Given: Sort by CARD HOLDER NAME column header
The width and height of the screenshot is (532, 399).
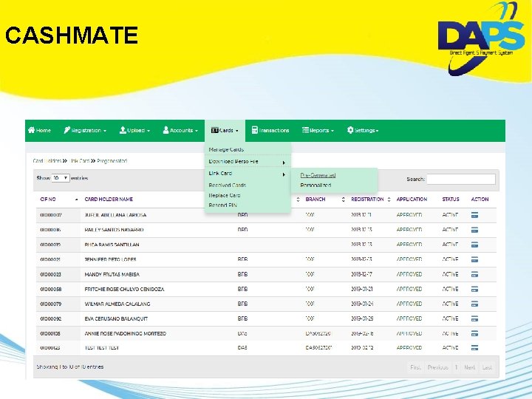Looking at the screenshot, I should [x=109, y=199].
